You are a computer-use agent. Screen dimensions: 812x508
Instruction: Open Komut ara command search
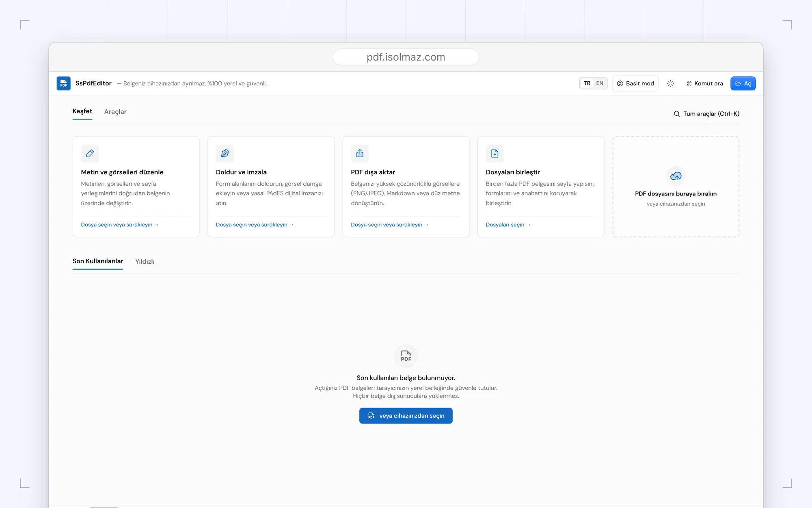[x=705, y=83]
